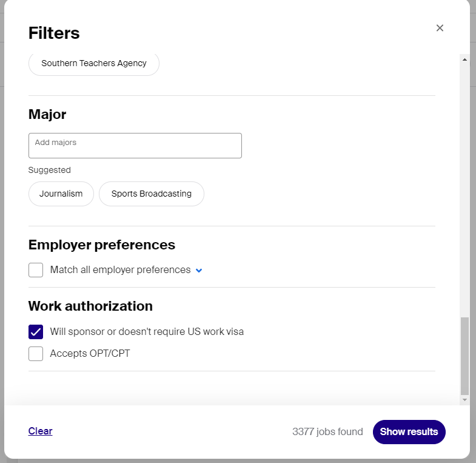
Task: Click the Add majors input field
Action: (135, 146)
